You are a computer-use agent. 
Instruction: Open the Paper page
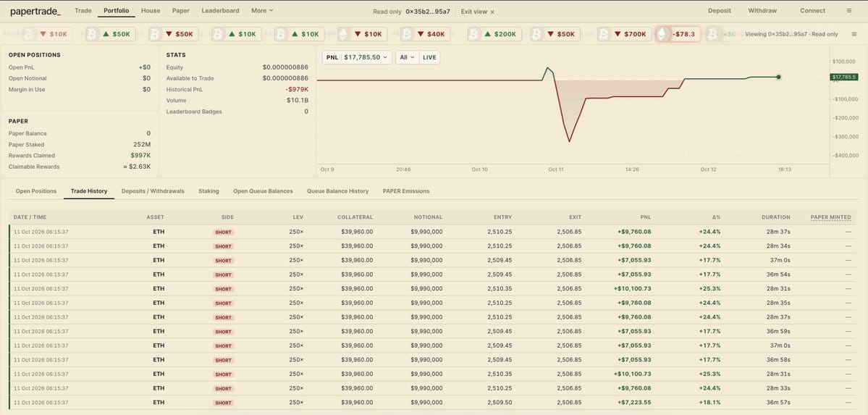(x=180, y=11)
